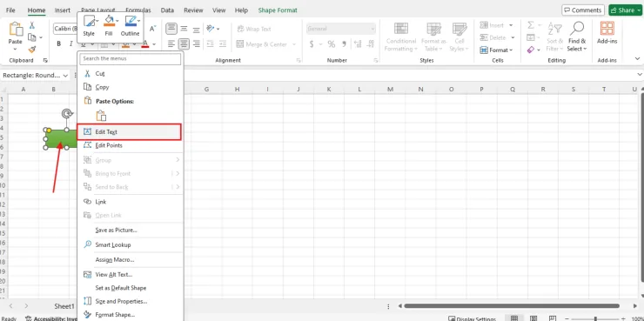This screenshot has width=644, height=321.
Task: Open the Format cells dropdown
Action: (496, 50)
